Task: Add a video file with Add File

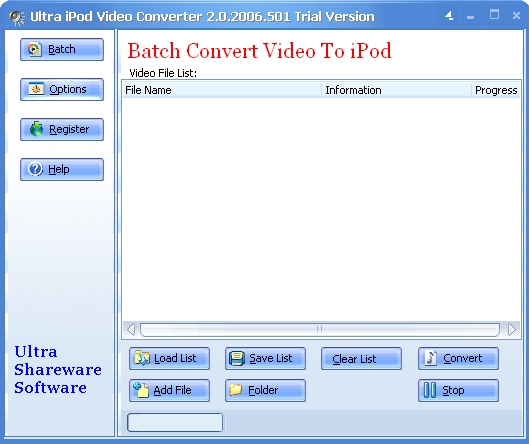Action: (169, 390)
